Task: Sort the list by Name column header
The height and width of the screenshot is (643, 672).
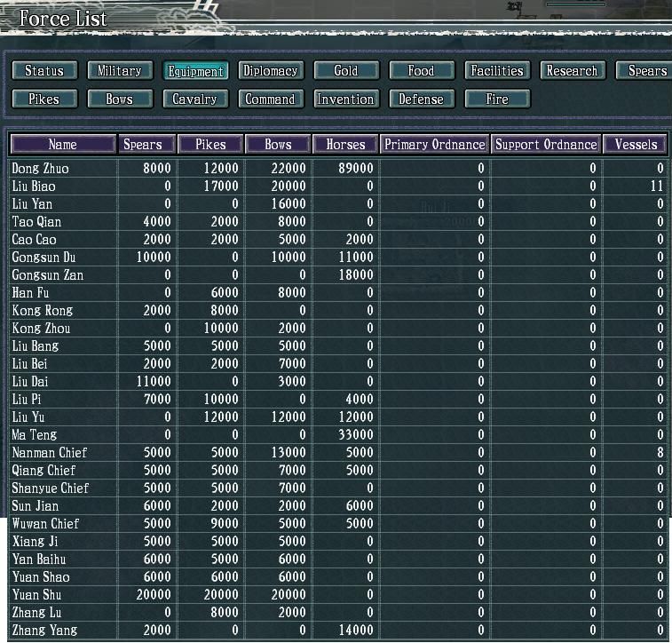Action: (x=63, y=145)
